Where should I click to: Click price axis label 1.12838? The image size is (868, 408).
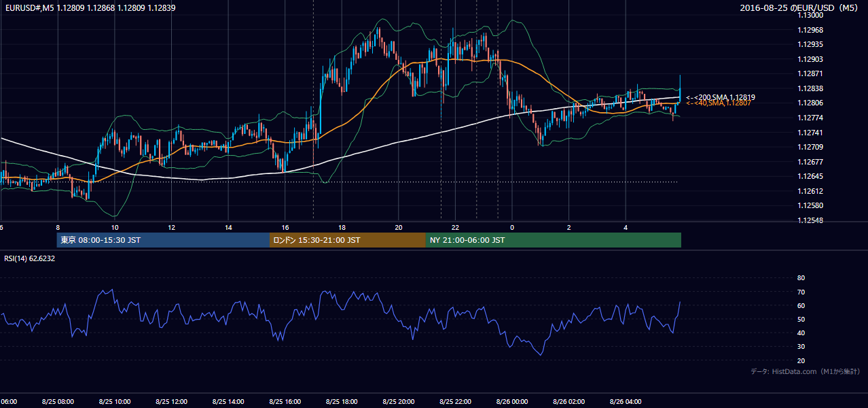coord(810,88)
